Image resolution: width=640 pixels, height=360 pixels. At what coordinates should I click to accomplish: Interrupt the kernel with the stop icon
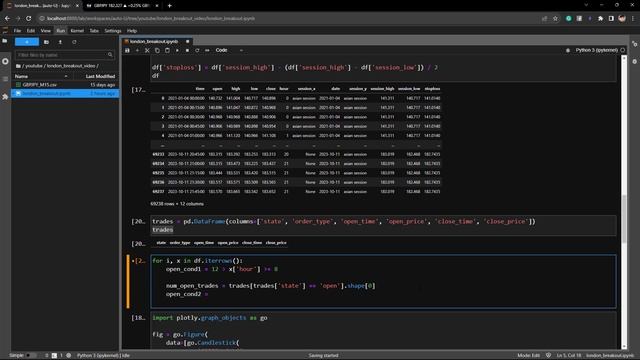coord(187,50)
